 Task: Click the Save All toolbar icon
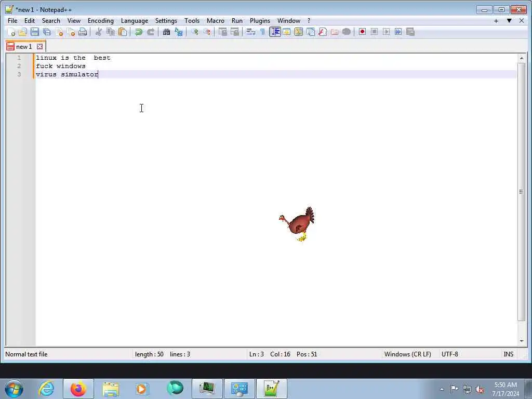click(x=47, y=32)
